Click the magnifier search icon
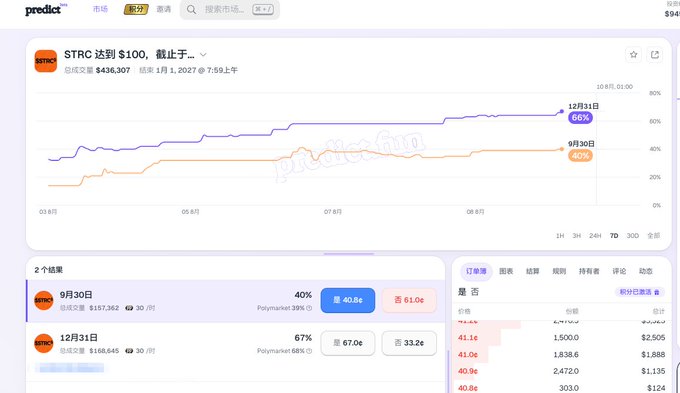Image resolution: width=680 pixels, height=393 pixels. pos(191,9)
